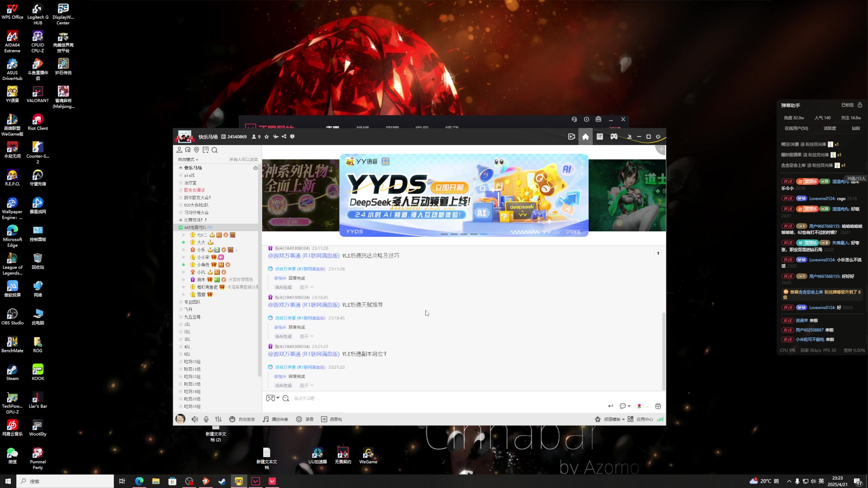Open Steam from the taskbar
This screenshot has height=488, width=868.
(x=222, y=481)
